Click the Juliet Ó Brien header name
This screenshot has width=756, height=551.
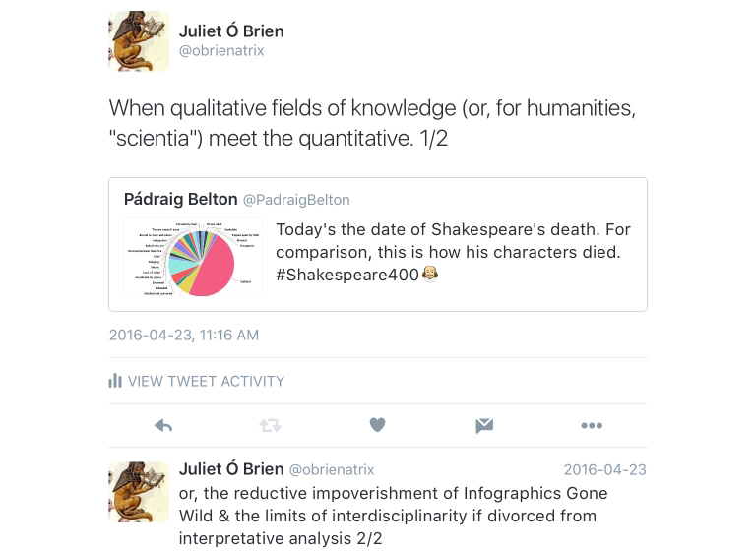[x=231, y=31]
